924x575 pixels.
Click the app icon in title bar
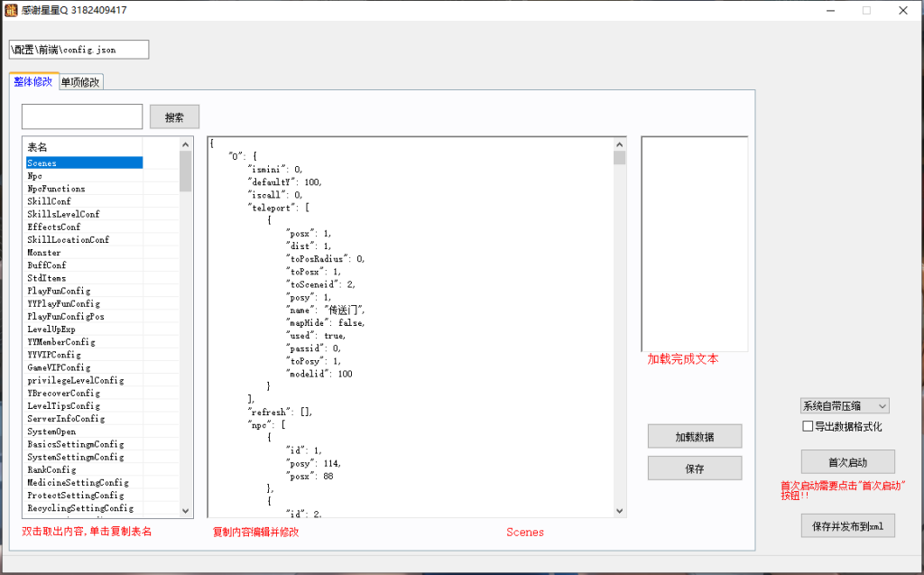pyautogui.click(x=12, y=11)
